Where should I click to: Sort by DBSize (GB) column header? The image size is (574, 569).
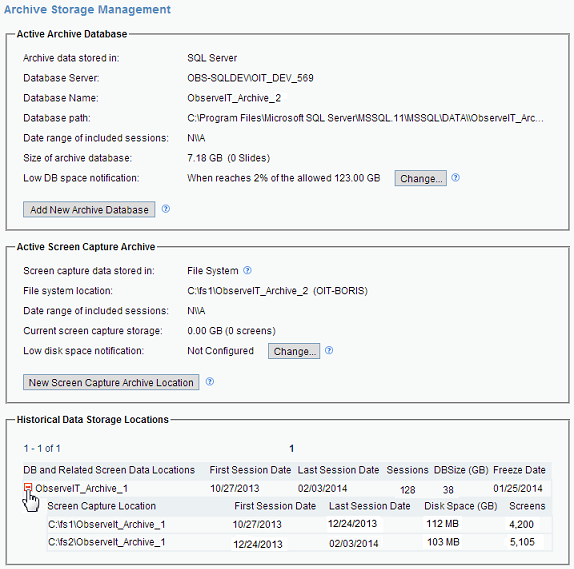[x=461, y=470]
